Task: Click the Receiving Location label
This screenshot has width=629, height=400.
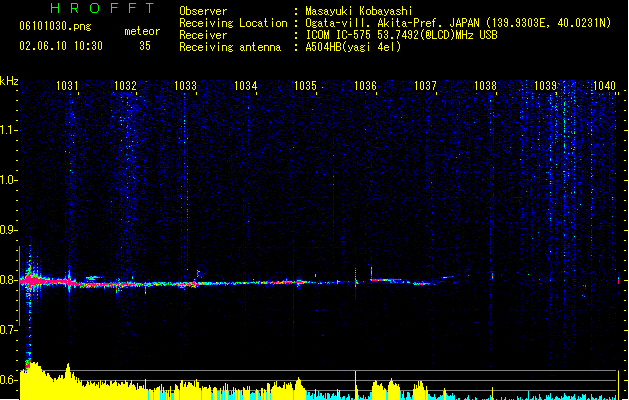Action: (x=233, y=23)
